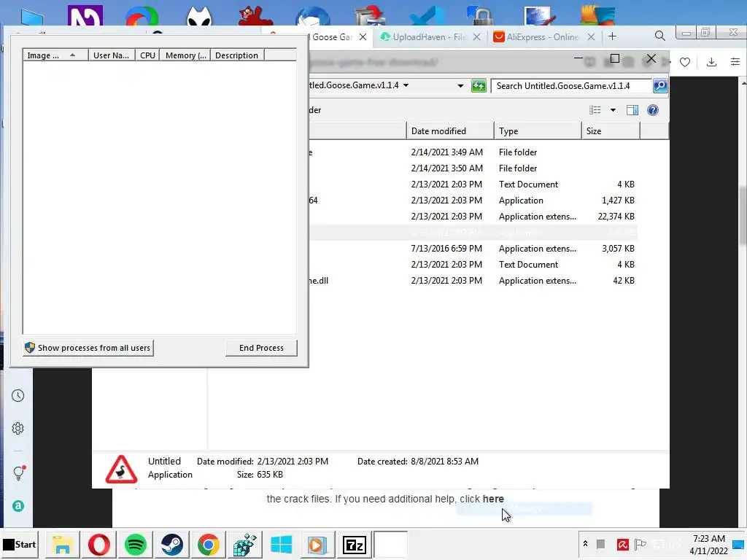Click the red Avira tray icon
This screenshot has height=560, width=747.
pos(622,544)
